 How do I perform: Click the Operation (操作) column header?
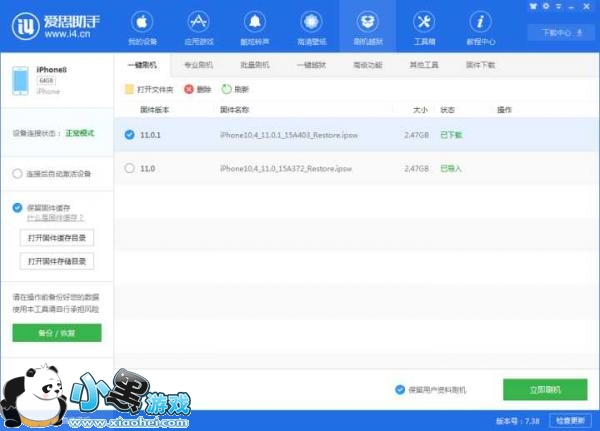[504, 110]
